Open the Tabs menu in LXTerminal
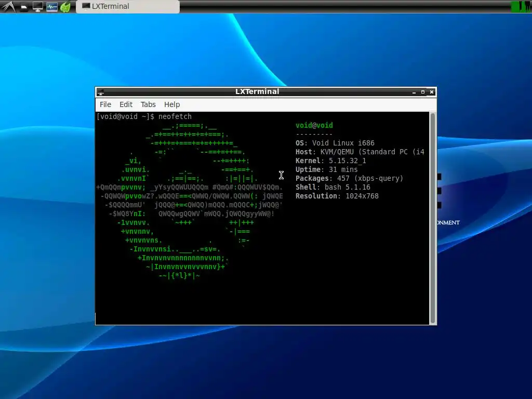The height and width of the screenshot is (399, 532). click(148, 104)
